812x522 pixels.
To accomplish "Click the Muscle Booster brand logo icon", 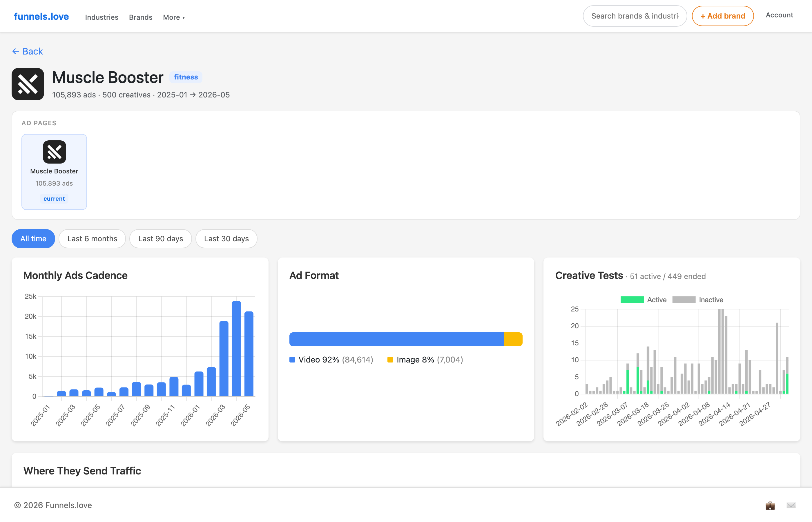I will [x=28, y=84].
